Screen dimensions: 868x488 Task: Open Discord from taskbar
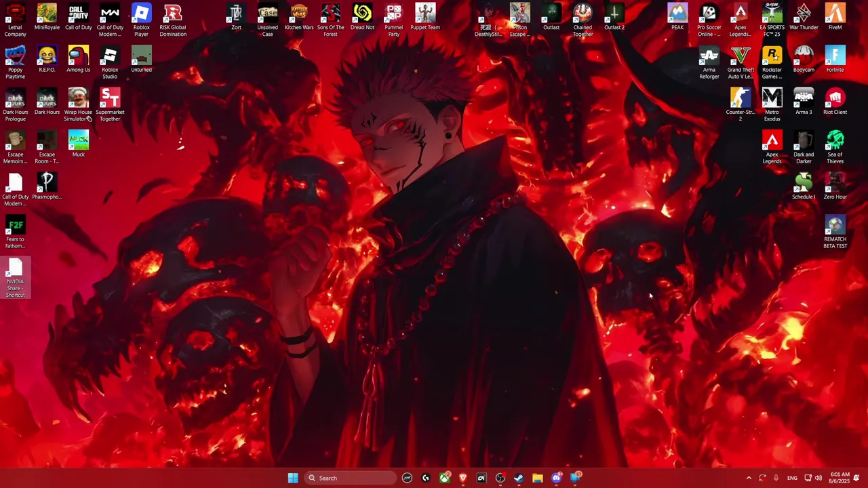(557, 478)
